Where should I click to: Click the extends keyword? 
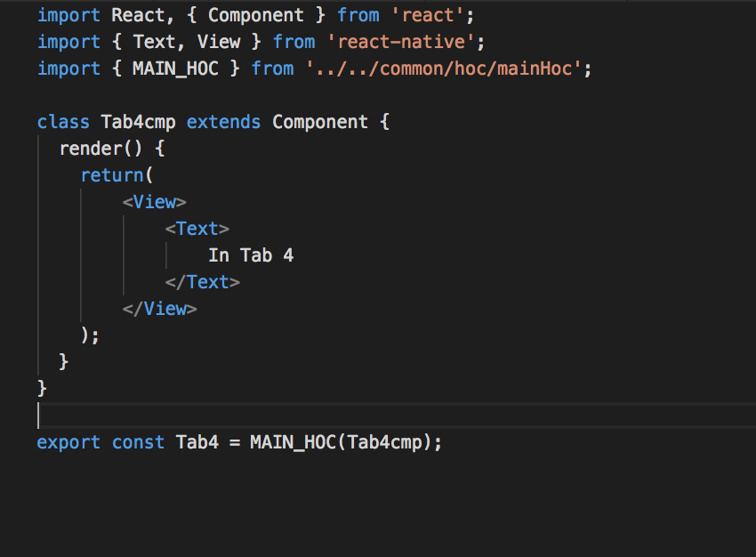click(x=224, y=122)
